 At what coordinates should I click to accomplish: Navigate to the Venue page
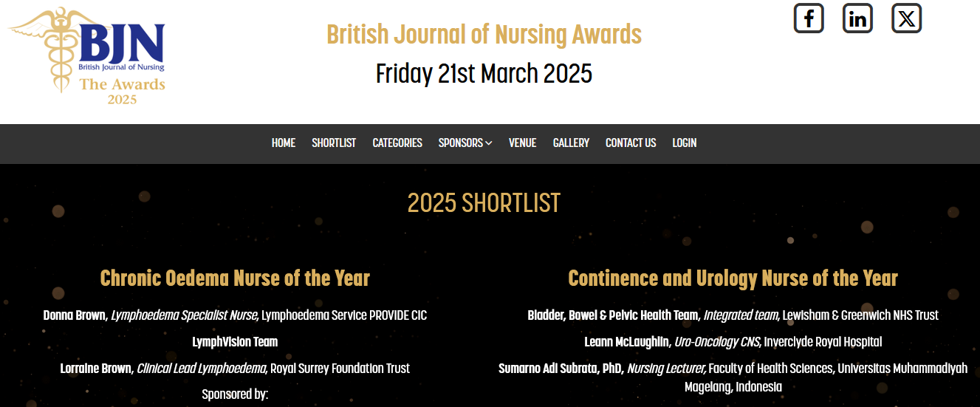(522, 143)
